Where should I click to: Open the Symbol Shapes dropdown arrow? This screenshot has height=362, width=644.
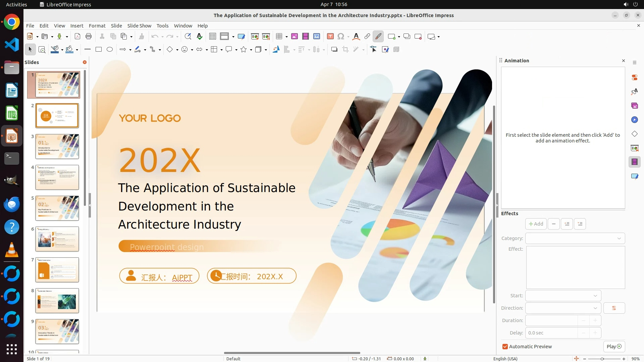pyautogui.click(x=192, y=50)
